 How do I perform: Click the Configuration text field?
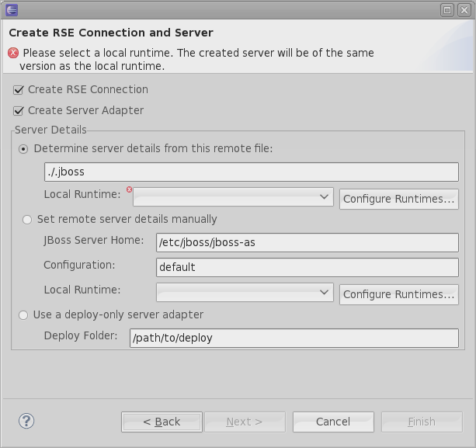[x=307, y=267]
